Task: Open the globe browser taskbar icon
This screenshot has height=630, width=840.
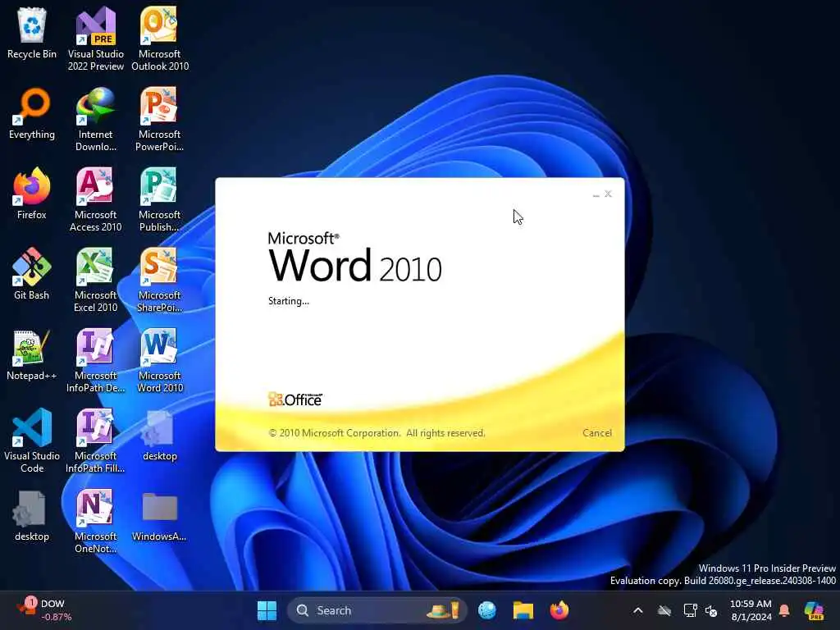Action: point(487,610)
